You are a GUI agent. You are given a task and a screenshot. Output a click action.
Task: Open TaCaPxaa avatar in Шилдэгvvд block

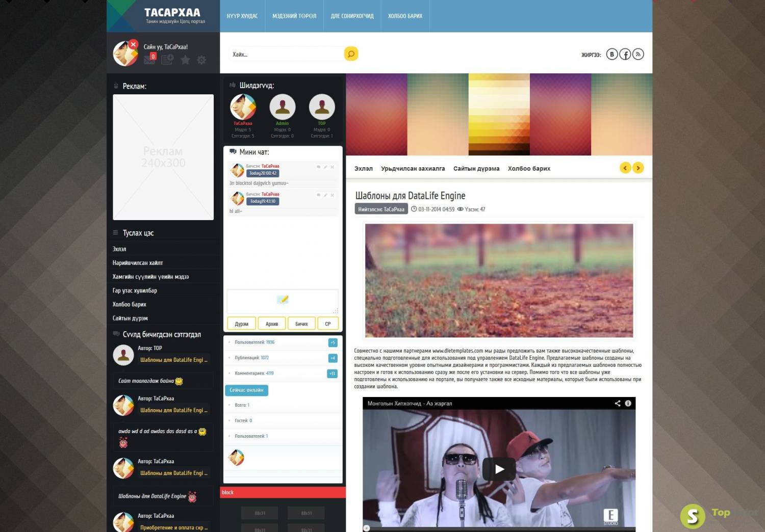pos(243,107)
